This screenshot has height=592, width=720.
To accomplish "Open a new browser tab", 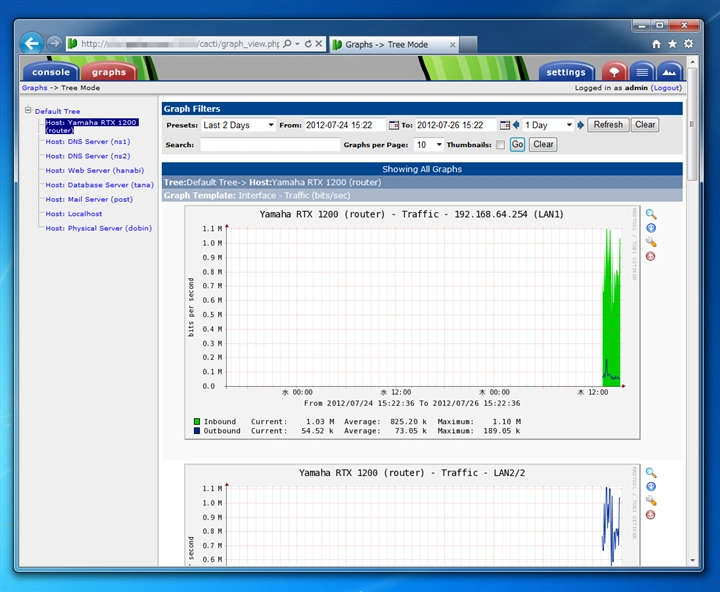I will click(x=468, y=45).
